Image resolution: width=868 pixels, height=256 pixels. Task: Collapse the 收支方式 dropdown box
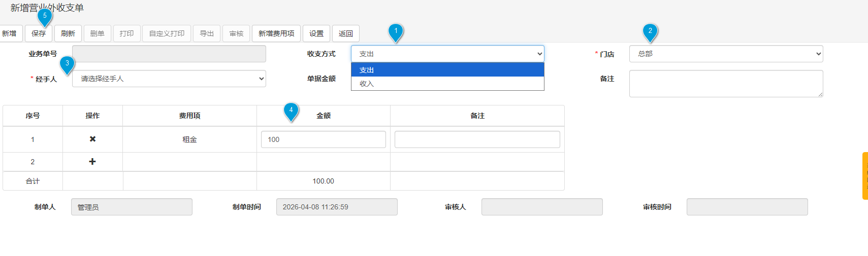coord(447,54)
